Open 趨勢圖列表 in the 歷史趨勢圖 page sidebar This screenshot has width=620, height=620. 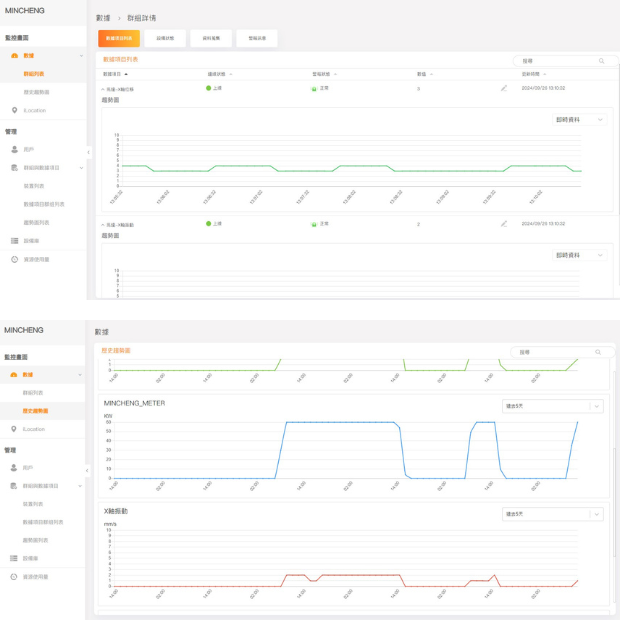tap(35, 540)
